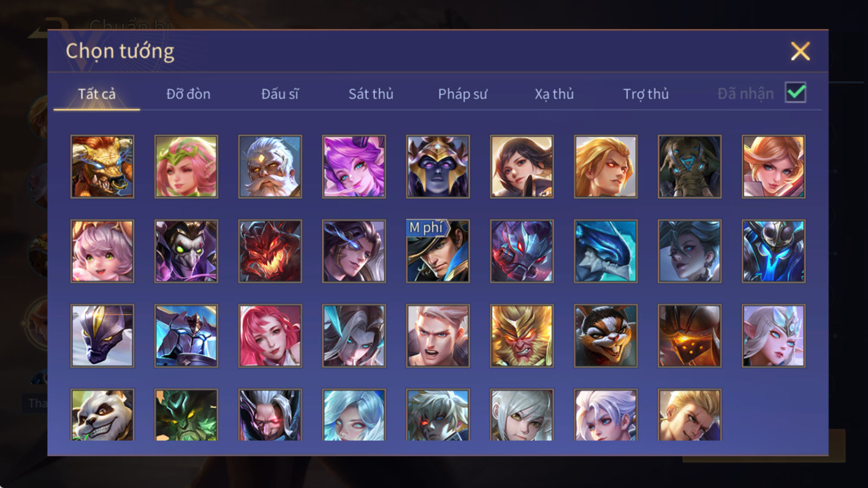Open the Đấu sĩ tab

tap(280, 94)
